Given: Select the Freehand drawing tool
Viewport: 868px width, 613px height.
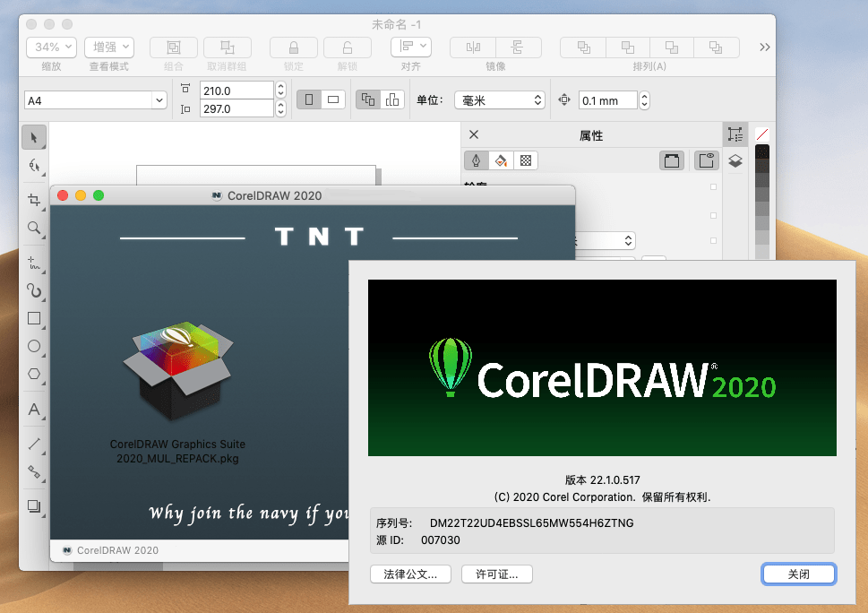Looking at the screenshot, I should (34, 263).
